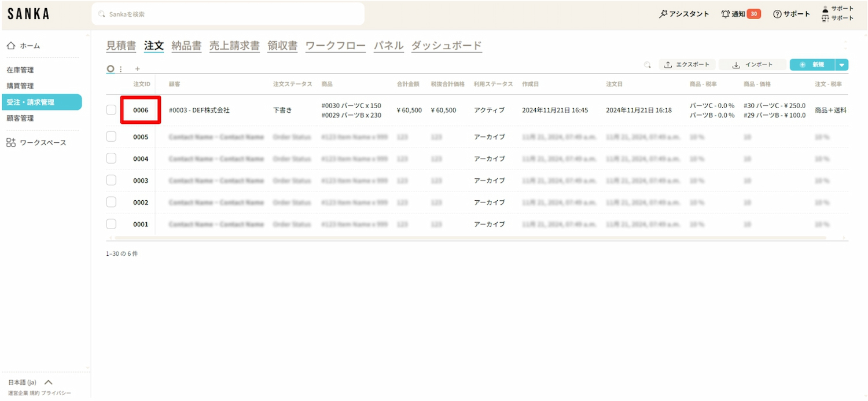
Task: Open the プライバシー footer link
Action: (56, 393)
